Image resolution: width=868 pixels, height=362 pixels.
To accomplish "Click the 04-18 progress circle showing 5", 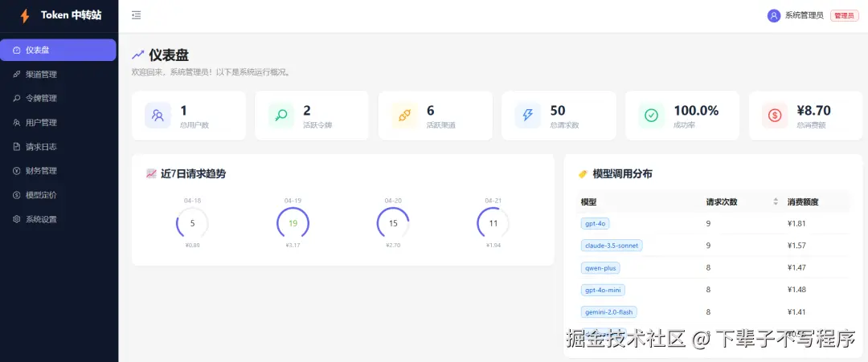I will pyautogui.click(x=193, y=224).
